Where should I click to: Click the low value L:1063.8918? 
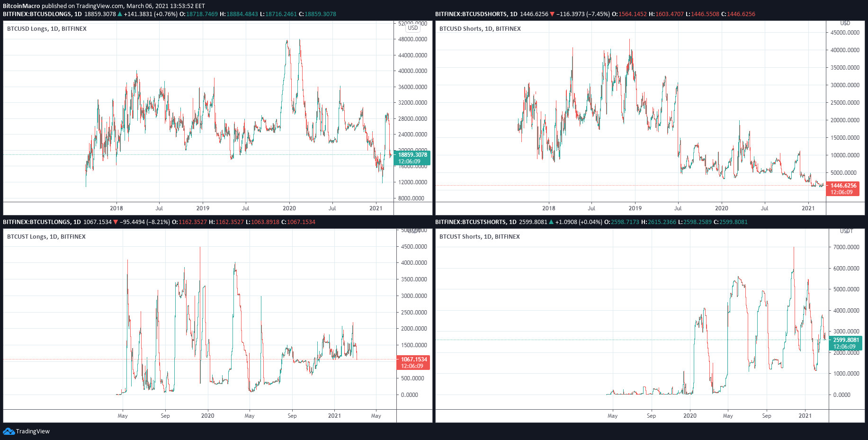click(x=263, y=222)
